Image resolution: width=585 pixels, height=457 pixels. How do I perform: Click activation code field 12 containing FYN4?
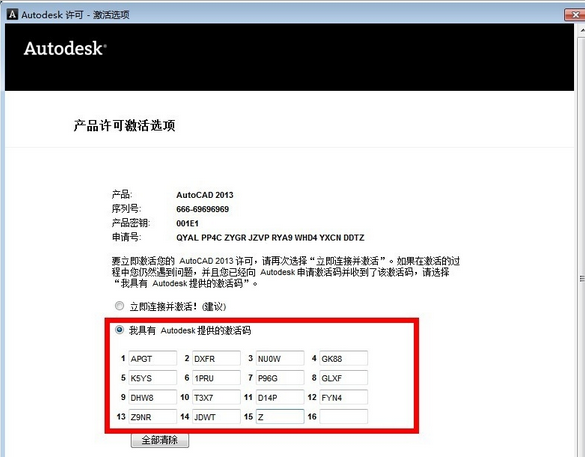point(344,397)
